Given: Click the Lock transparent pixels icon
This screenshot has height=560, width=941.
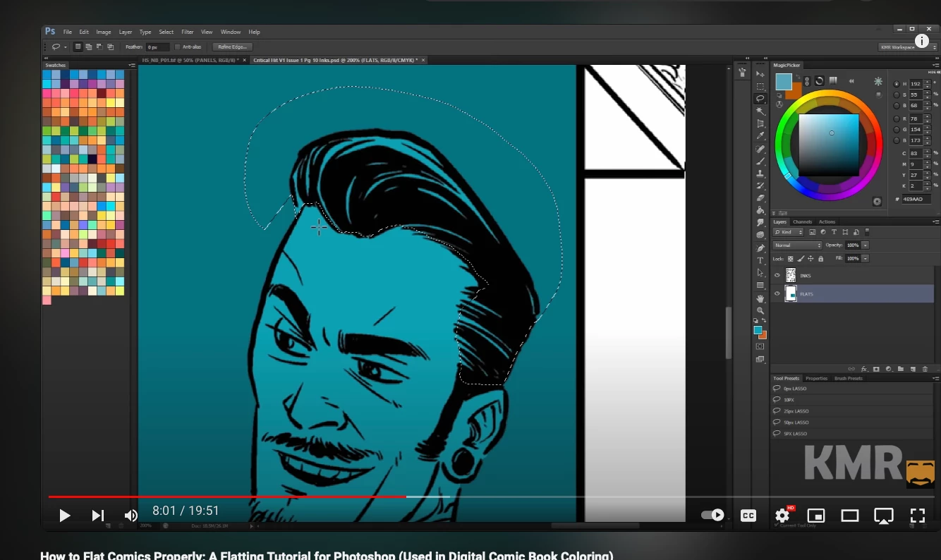Looking at the screenshot, I should (791, 259).
